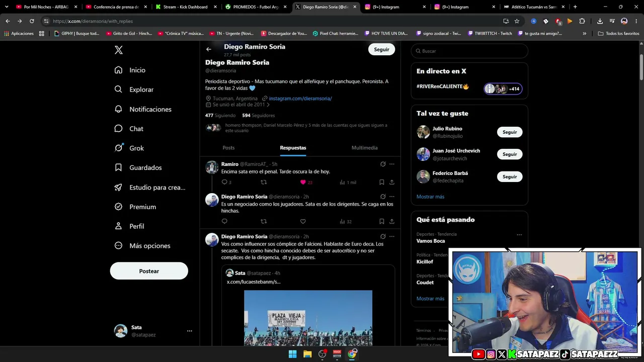The height and width of the screenshot is (362, 644).
Task: Open Grok actions on 'Vos como influencer' tweet
Action: tap(383, 236)
